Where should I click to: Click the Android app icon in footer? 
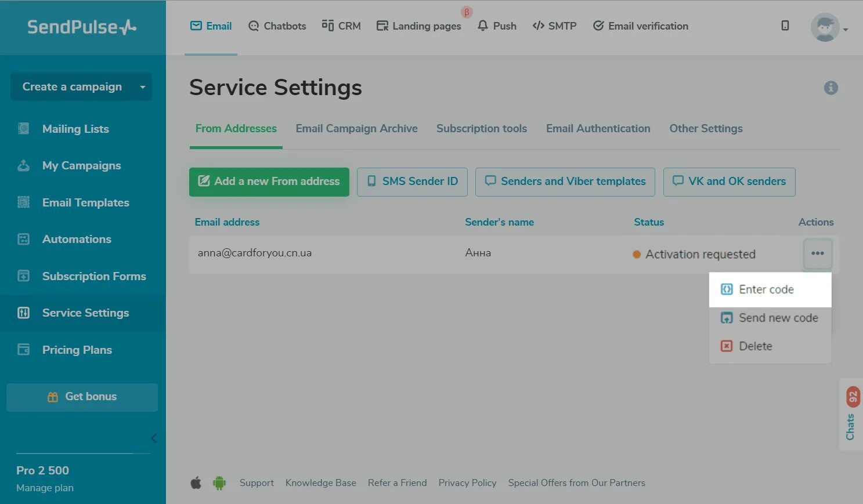pos(219,483)
